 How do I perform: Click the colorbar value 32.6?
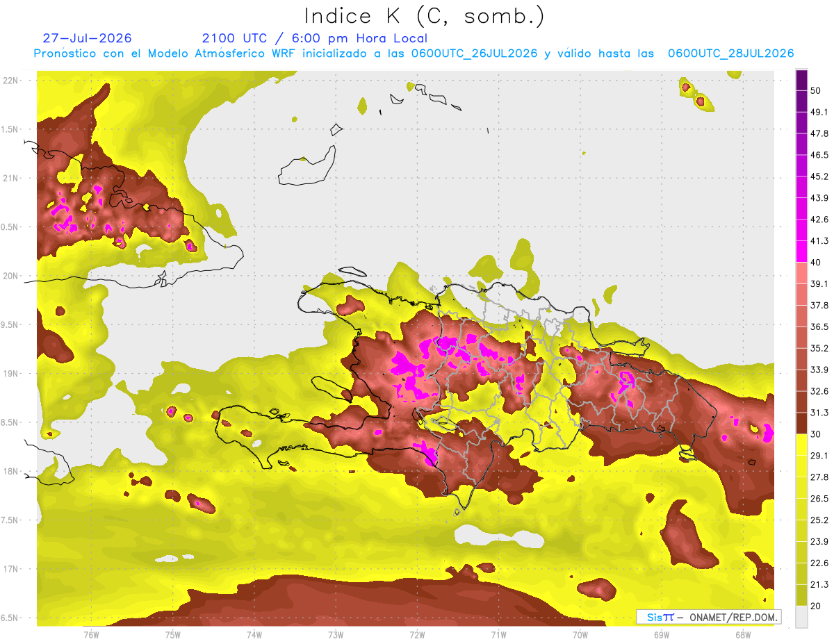tap(819, 391)
